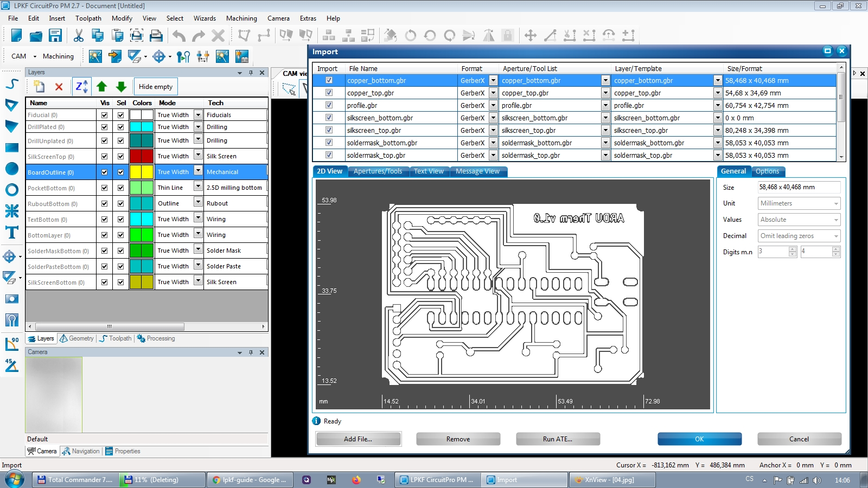Click red color swatch of SilkScreenTop
The height and width of the screenshot is (488, 868).
coord(142,156)
